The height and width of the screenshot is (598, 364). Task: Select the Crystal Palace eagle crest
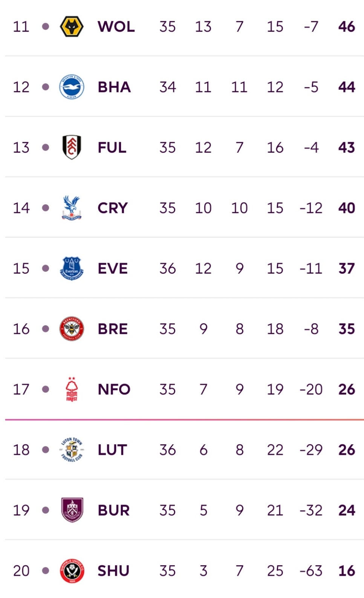click(x=72, y=208)
